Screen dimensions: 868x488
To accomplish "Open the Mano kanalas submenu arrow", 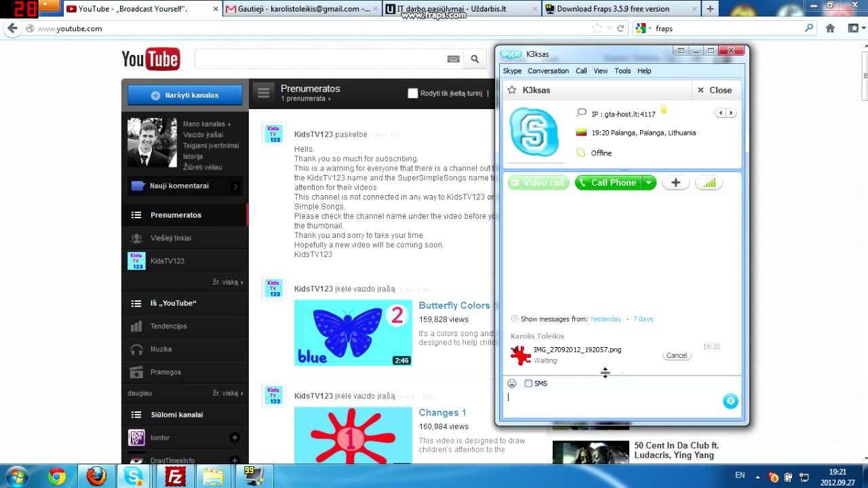I will (x=229, y=125).
